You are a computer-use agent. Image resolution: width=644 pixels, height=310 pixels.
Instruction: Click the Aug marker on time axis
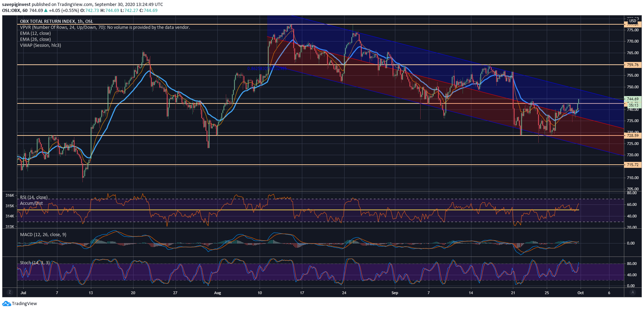point(217,293)
